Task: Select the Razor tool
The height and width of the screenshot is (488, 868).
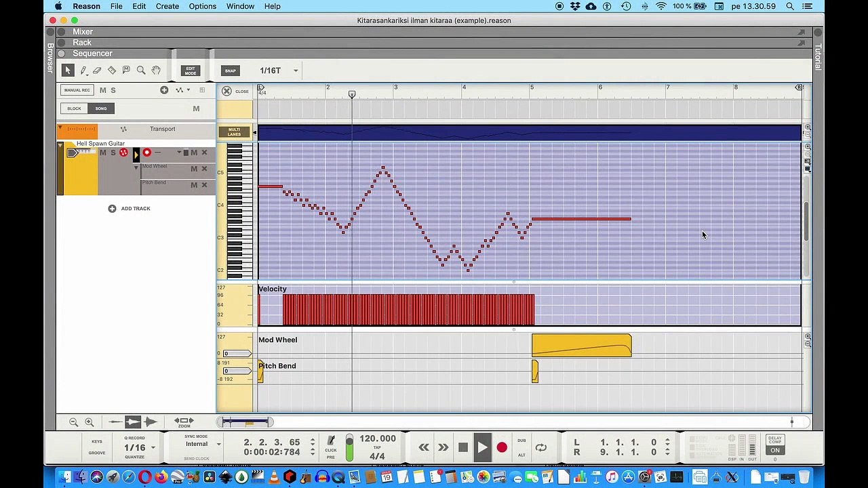Action: 112,70
